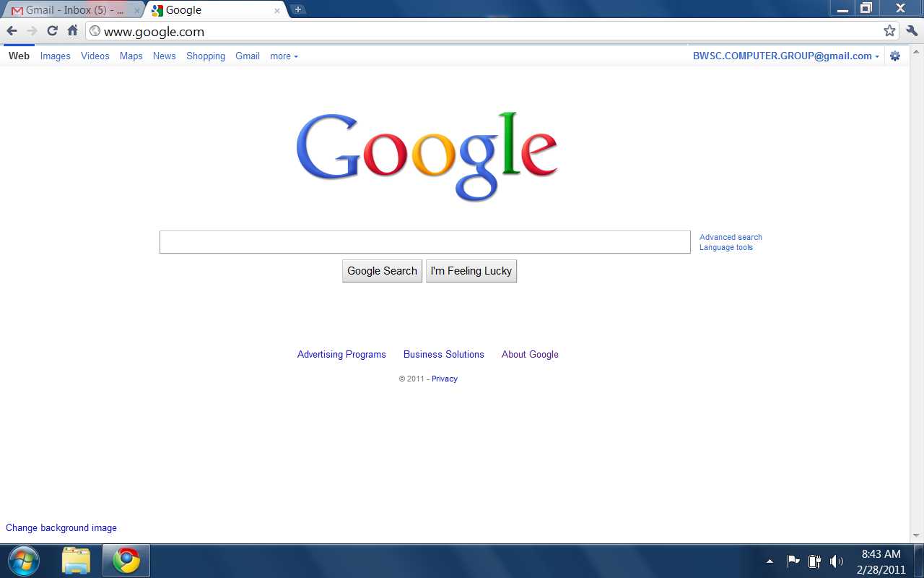Open Google options gear icon

(x=895, y=56)
